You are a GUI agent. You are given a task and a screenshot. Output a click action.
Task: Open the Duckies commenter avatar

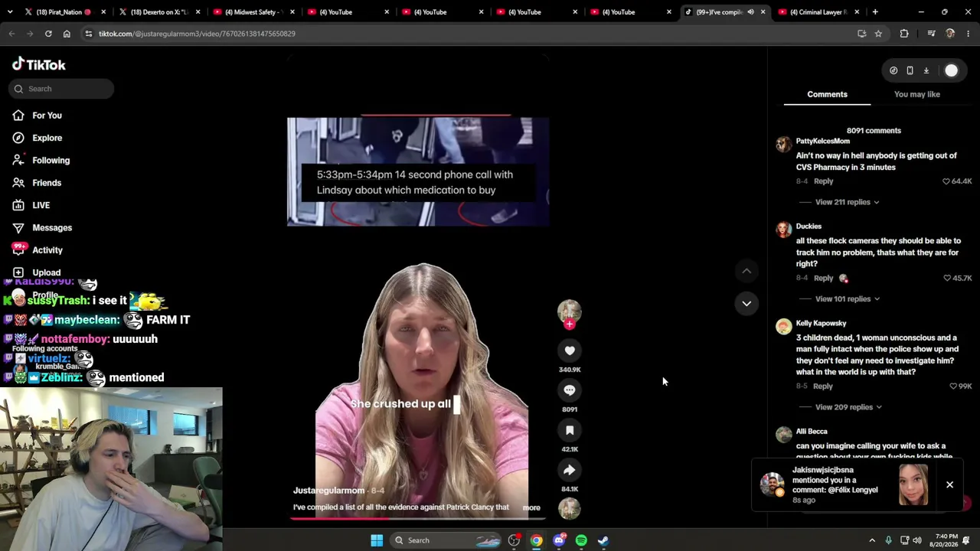click(783, 230)
